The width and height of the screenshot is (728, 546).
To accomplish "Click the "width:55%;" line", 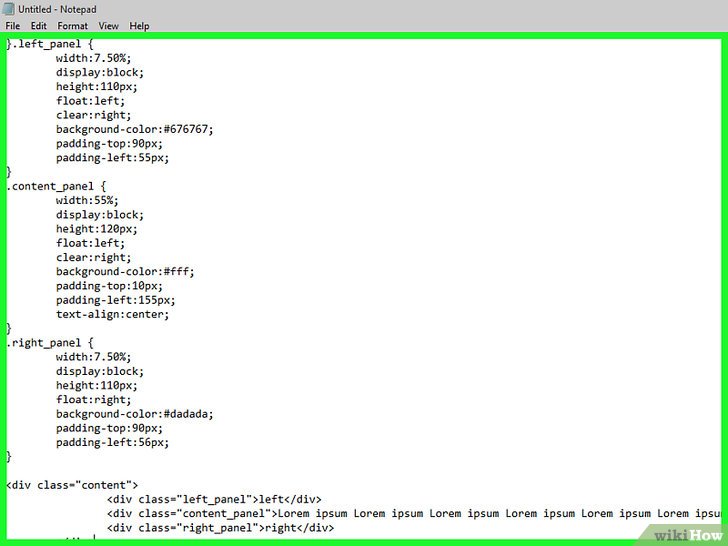I will pos(87,200).
